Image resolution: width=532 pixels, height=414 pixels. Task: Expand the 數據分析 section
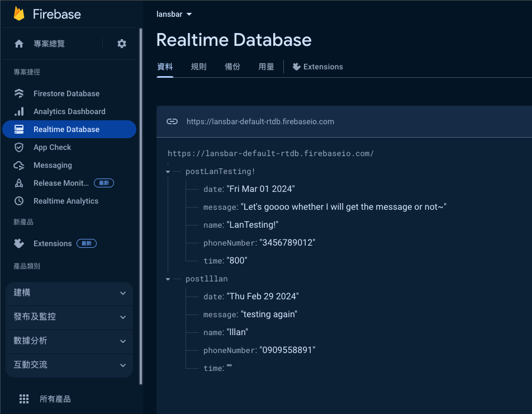(x=69, y=341)
